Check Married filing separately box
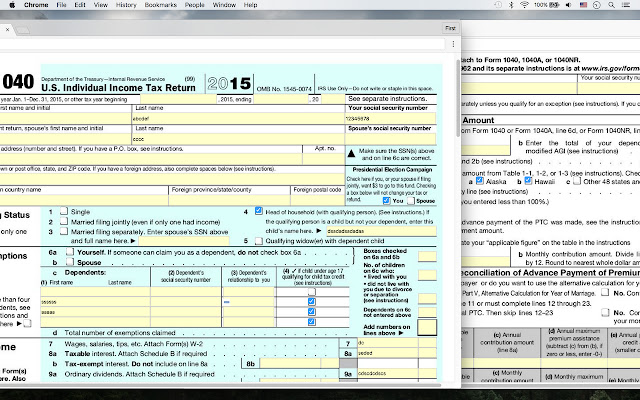640x400 pixels. pos(64,231)
